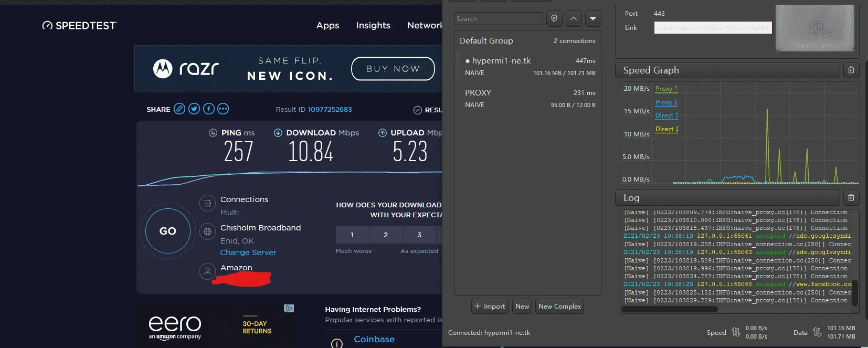868x348 pixels.
Task: Click BUY NOW in the razr ad
Action: [x=393, y=69]
